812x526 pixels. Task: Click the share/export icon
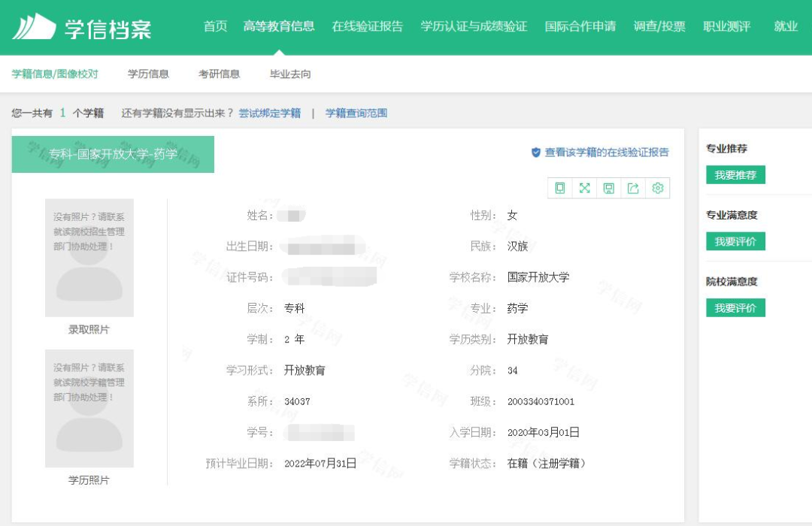coord(633,189)
